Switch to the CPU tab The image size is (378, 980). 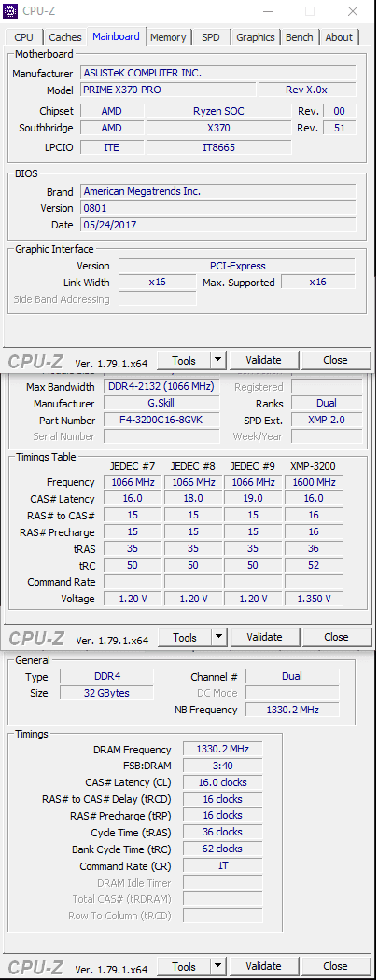(x=23, y=37)
